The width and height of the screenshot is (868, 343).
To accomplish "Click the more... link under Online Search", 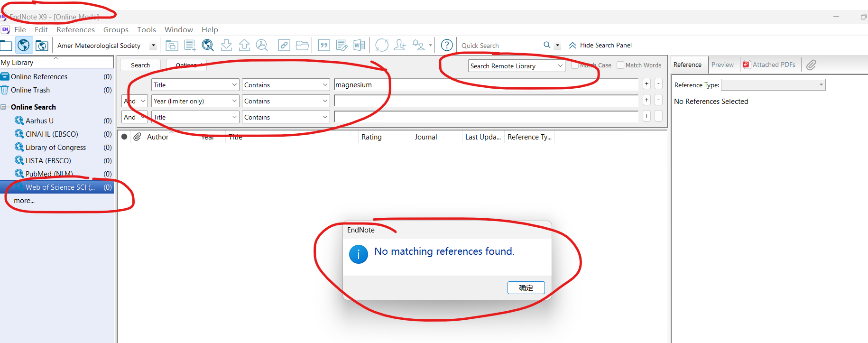I will [x=24, y=201].
